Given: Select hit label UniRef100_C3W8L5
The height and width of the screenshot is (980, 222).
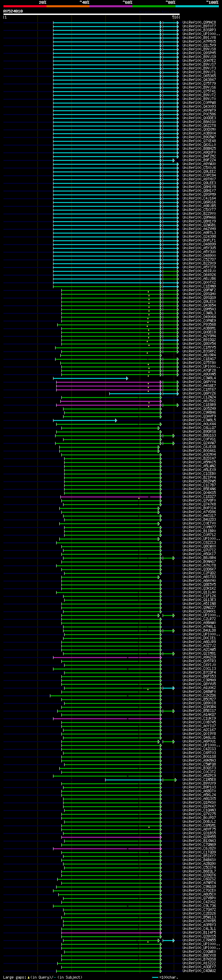Looking at the screenshot, I should coord(199,420).
